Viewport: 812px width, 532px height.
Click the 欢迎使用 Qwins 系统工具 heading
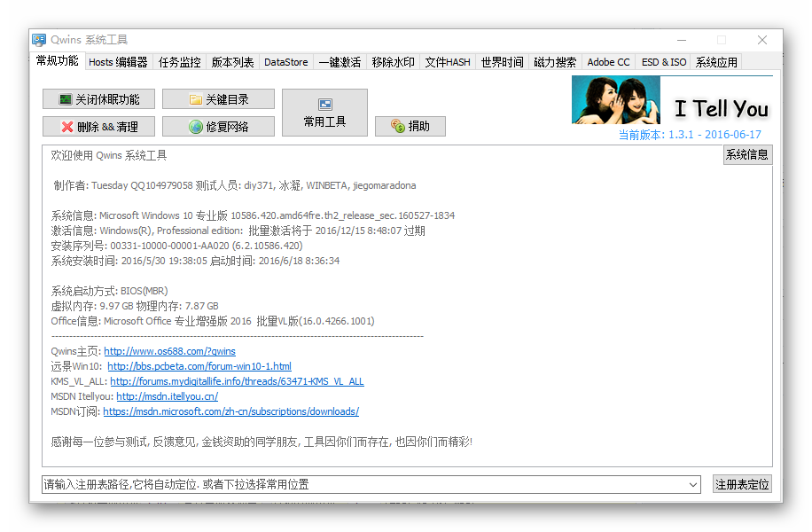109,155
